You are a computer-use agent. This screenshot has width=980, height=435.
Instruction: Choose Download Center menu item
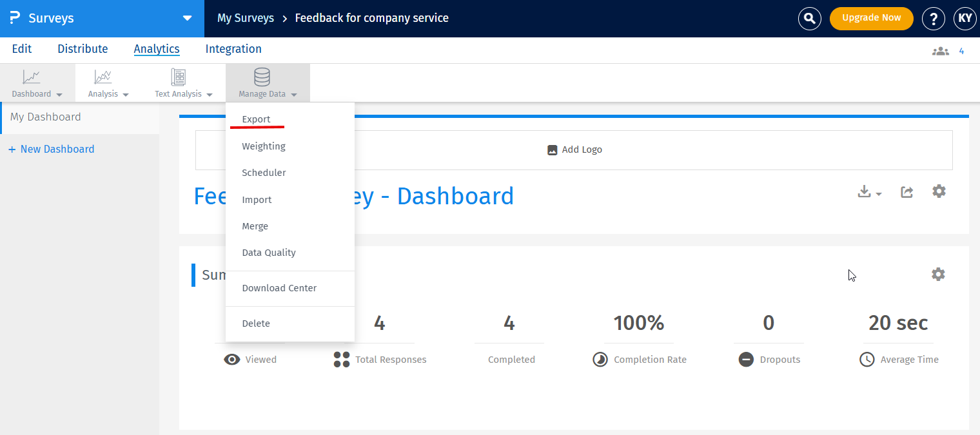[279, 288]
